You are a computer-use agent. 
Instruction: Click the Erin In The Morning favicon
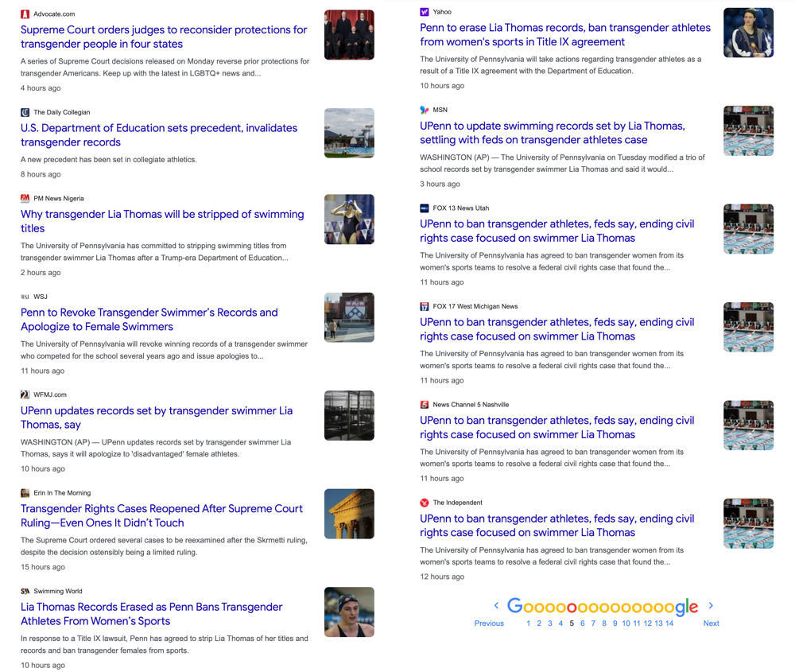[x=25, y=493]
